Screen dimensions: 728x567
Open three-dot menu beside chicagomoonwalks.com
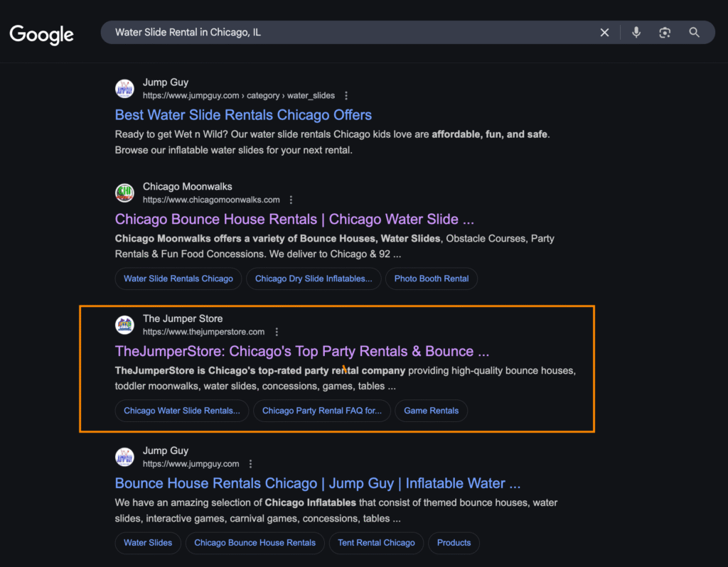click(291, 200)
